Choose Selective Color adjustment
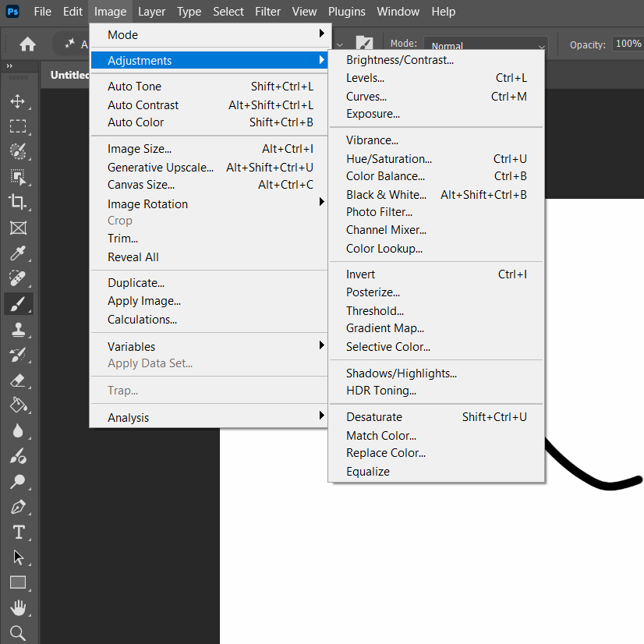 [436, 347]
